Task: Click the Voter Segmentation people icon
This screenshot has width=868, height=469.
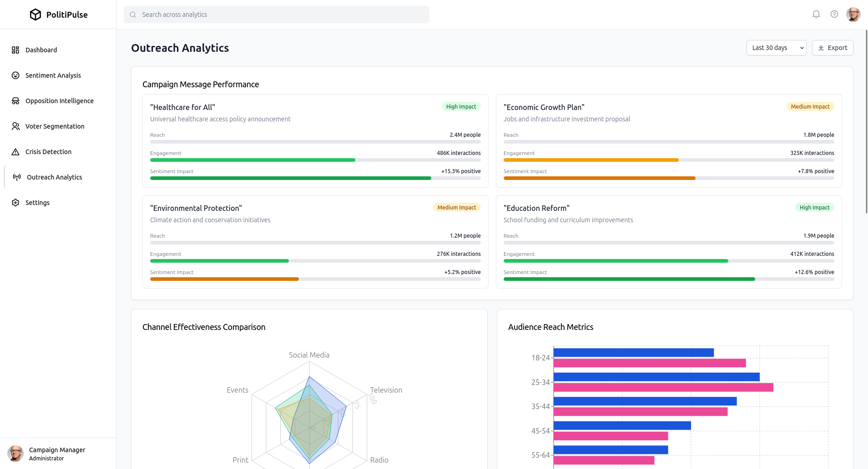Action: tap(15, 126)
